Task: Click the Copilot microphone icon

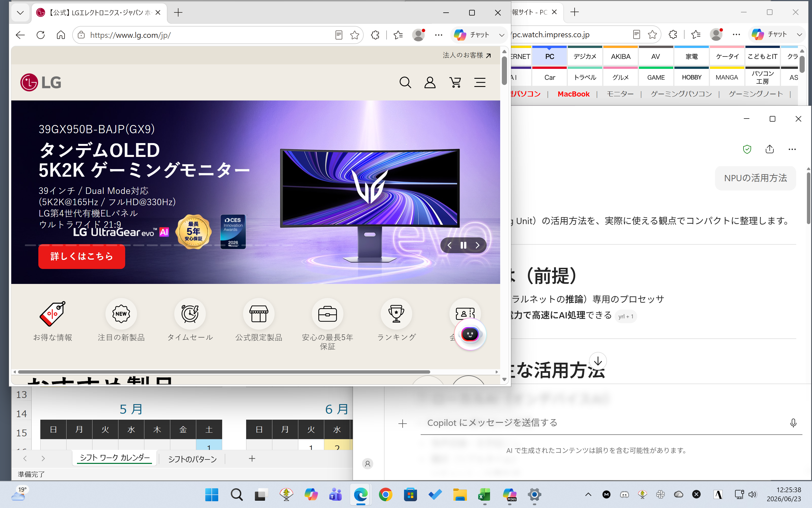Action: [x=793, y=423]
